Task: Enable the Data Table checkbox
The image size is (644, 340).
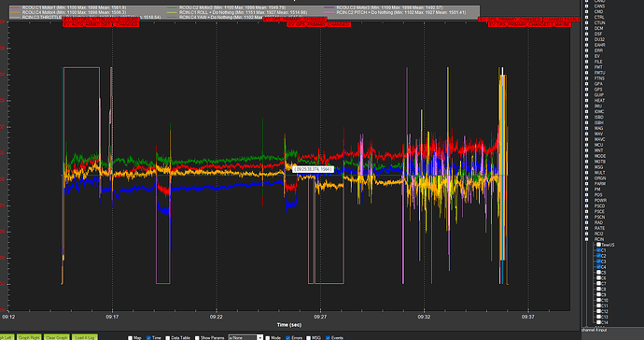Action: coord(168,338)
